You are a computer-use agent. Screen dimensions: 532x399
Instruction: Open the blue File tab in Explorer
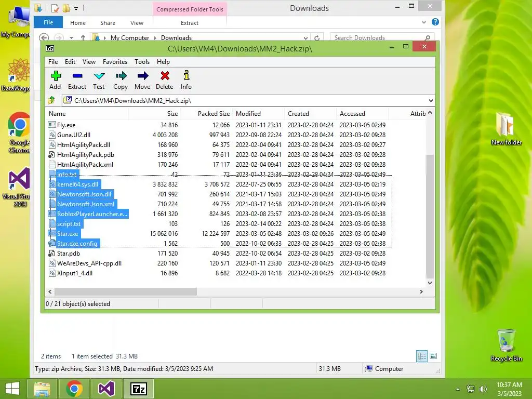[x=48, y=22]
